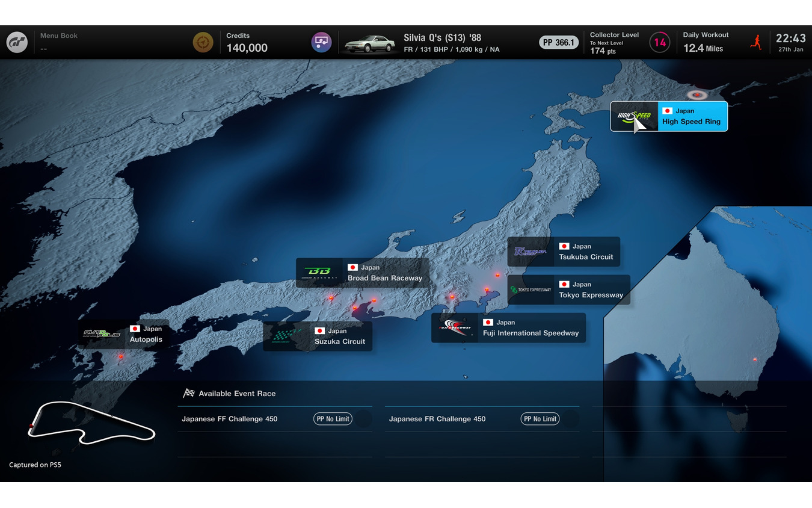Image resolution: width=812 pixels, height=508 pixels.
Task: Click the 22:43 clock display
Action: tap(791, 39)
